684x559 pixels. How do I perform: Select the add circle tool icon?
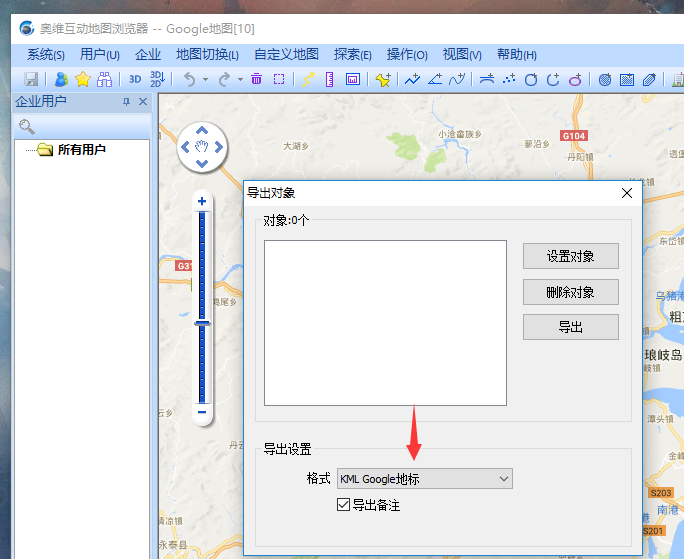click(531, 79)
